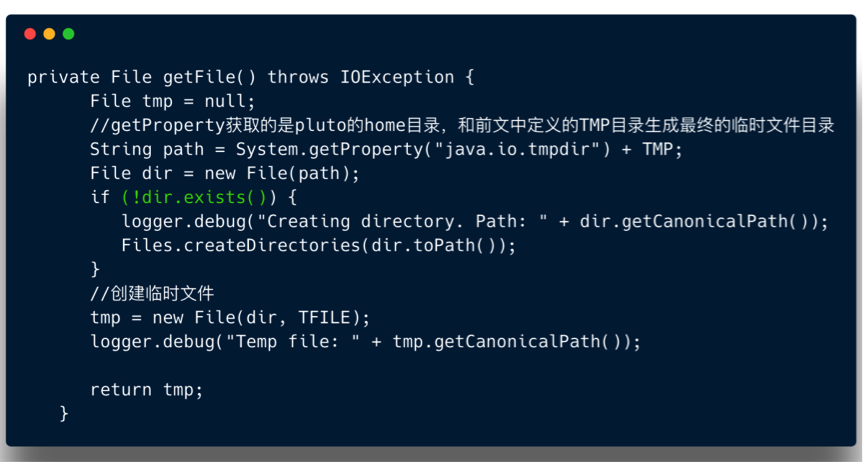Click the yellow minimize window dot

[49, 33]
